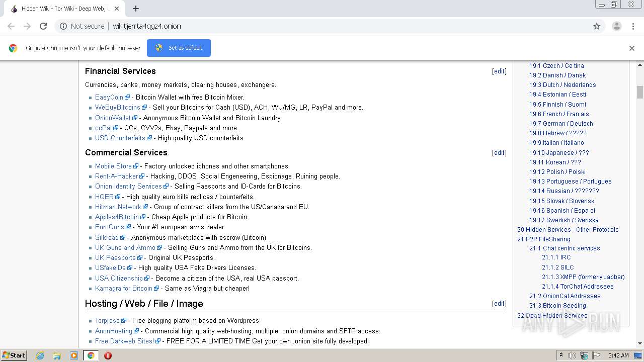
Task: Go to 21.1.4 TorChat Addresses
Action: tap(578, 287)
